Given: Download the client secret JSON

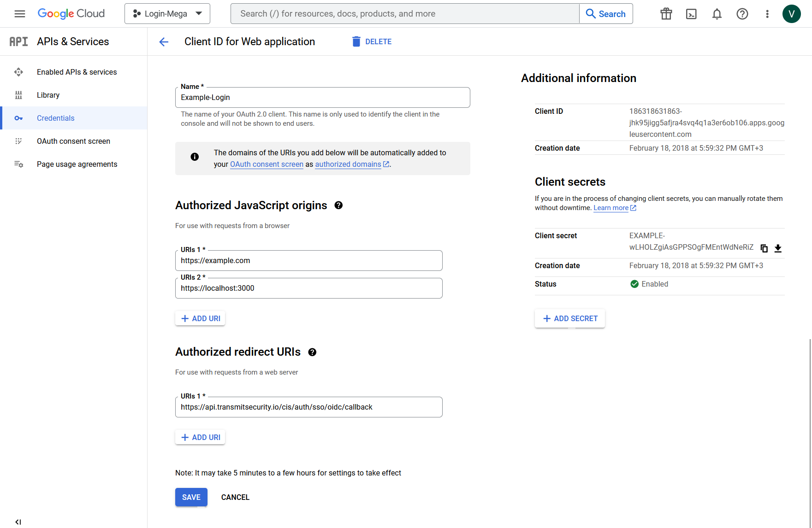Looking at the screenshot, I should [778, 248].
